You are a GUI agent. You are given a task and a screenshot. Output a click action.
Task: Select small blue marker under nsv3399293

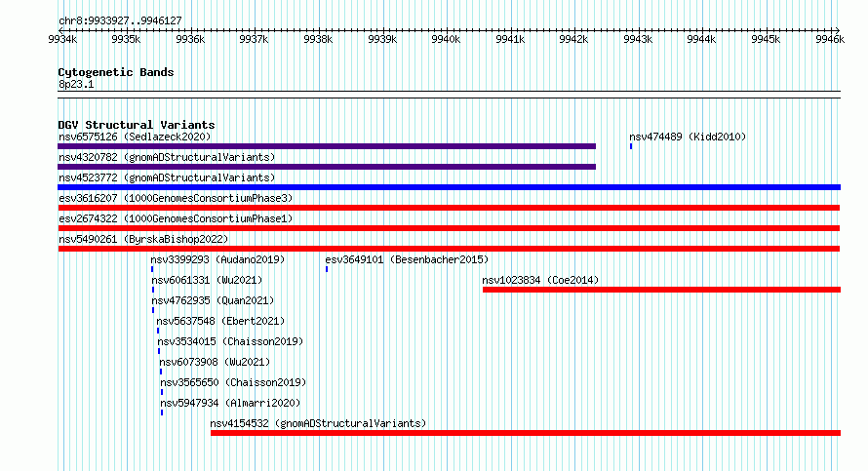[x=152, y=269]
